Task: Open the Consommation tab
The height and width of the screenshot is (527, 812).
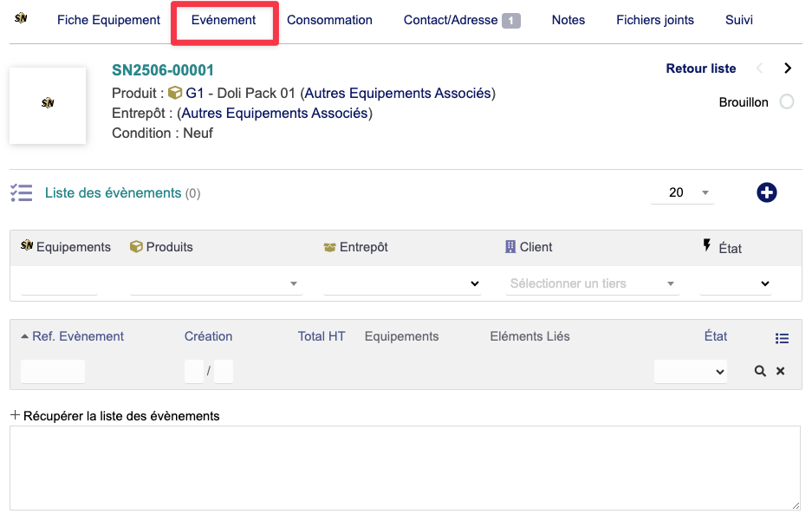Action: [x=329, y=20]
